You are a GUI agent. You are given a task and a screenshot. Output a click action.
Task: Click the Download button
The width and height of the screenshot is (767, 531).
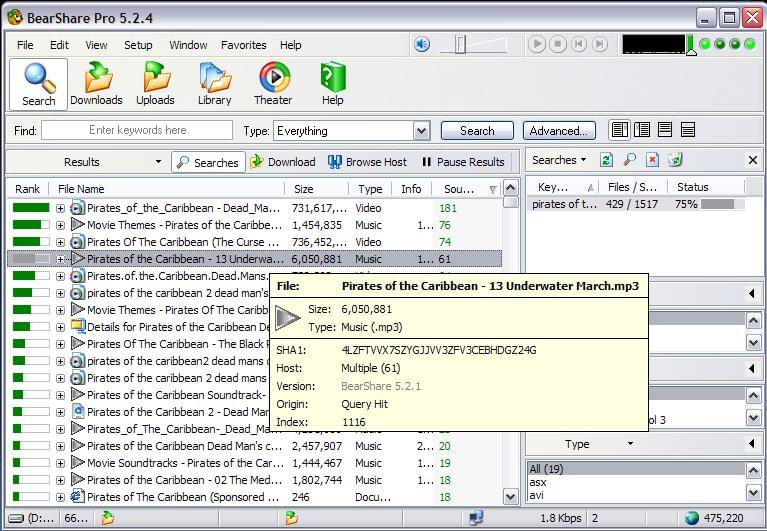click(x=282, y=162)
